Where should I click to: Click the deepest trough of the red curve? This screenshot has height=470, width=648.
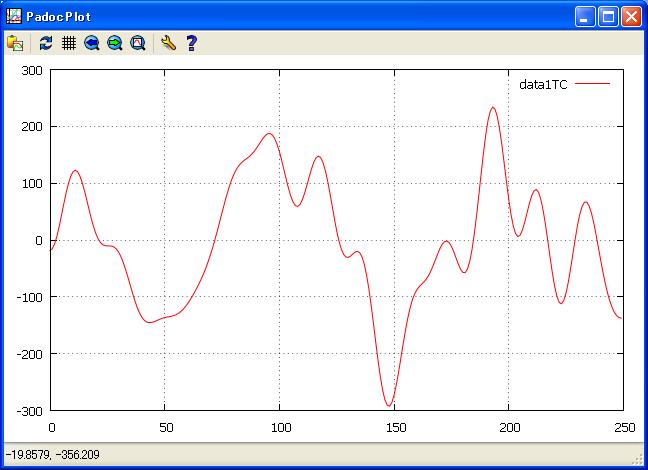389,405
